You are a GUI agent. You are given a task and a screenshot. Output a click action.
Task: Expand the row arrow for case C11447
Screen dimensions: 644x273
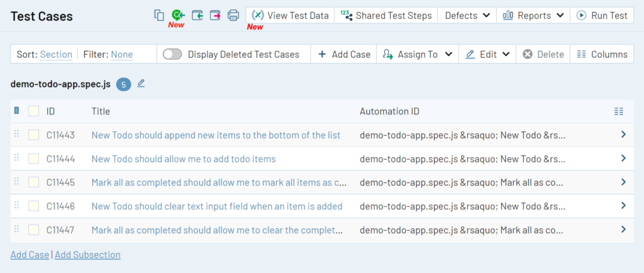pos(623,230)
